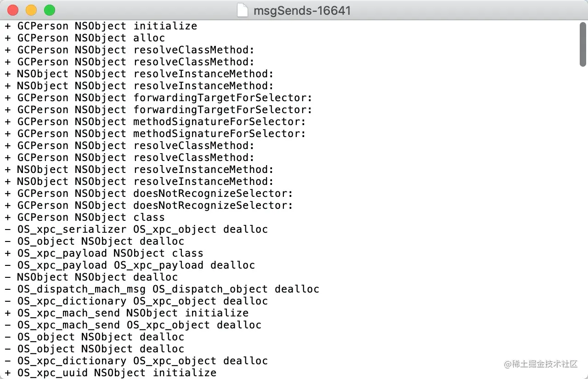Click the OS_dispatch_mach_msg dealloc line
The height and width of the screenshot is (379, 588).
pos(162,289)
